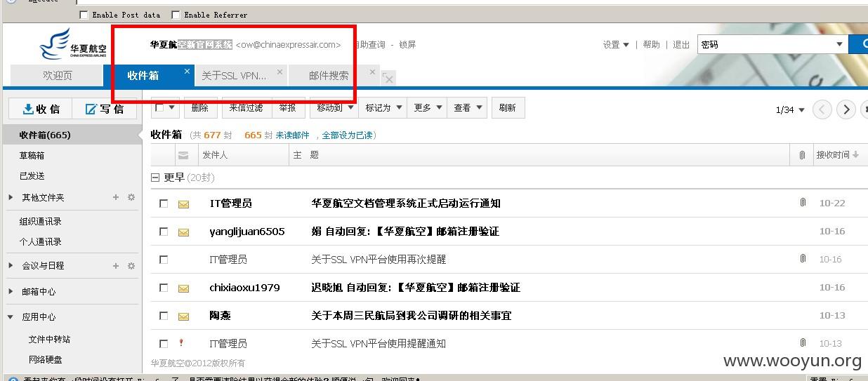Click the close-all-tabs icon after 邮件搜索
The height and width of the screenshot is (381, 868).
388,79
